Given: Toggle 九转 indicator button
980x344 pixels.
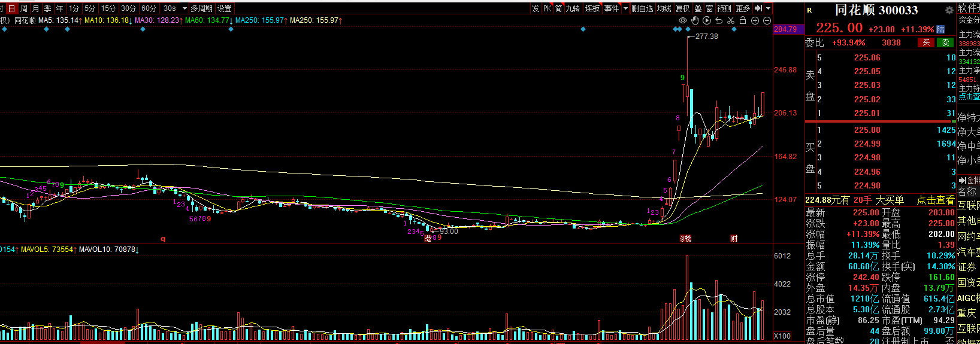Looking at the screenshot, I should click(x=573, y=8).
